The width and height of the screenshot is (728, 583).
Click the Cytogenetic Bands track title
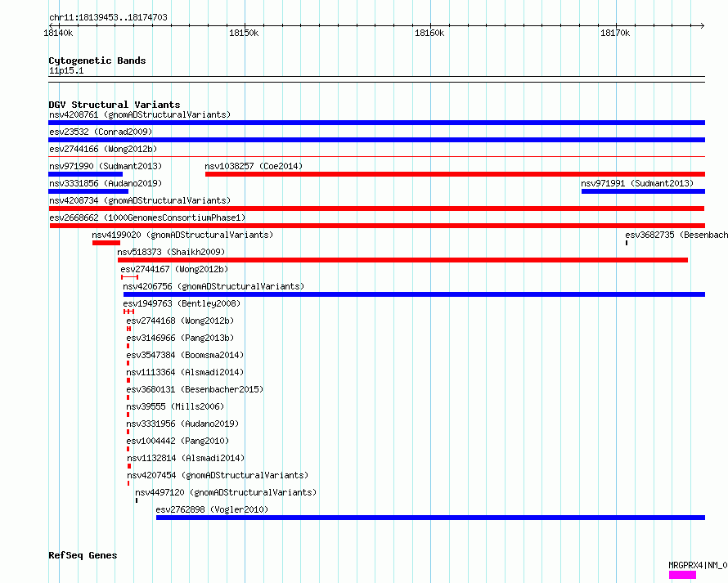(97, 61)
